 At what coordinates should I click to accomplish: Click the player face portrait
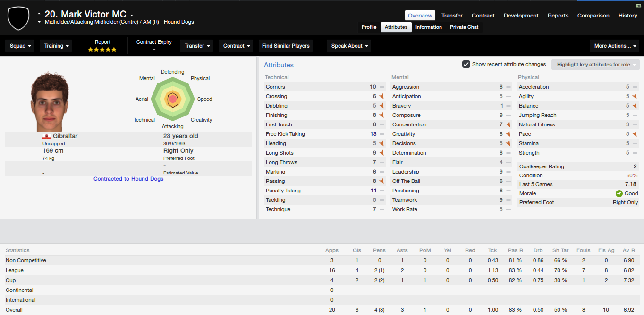51,101
